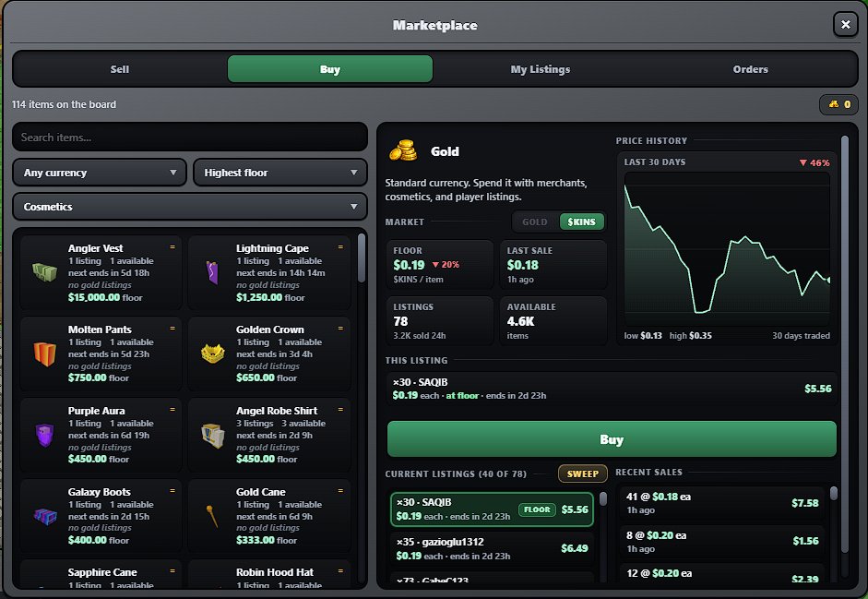
Task: Click the THIS LISTING x30 SAQIB row
Action: pos(612,389)
